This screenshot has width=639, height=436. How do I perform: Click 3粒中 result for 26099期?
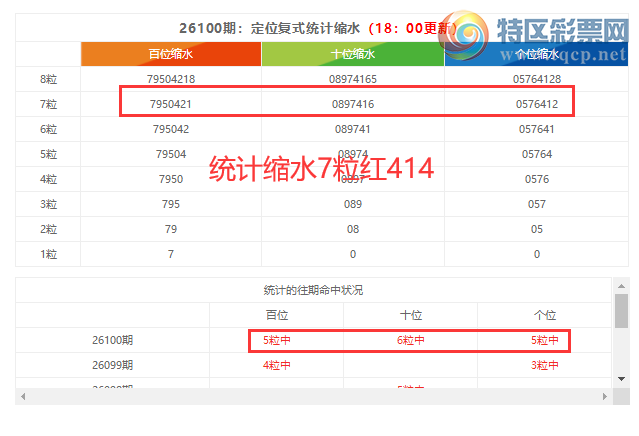tap(545, 365)
